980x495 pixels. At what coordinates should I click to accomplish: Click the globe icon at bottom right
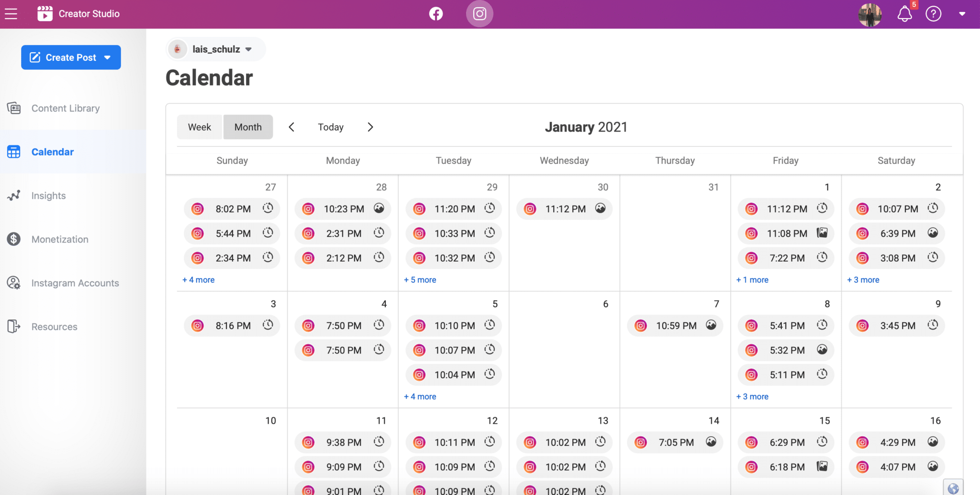pos(953,488)
